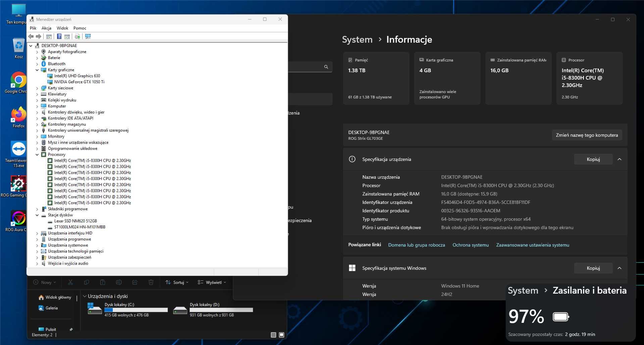Viewport: 644px width, 345px height.
Task: Open the Sortuj dropdown in File Explorer
Action: (x=177, y=282)
